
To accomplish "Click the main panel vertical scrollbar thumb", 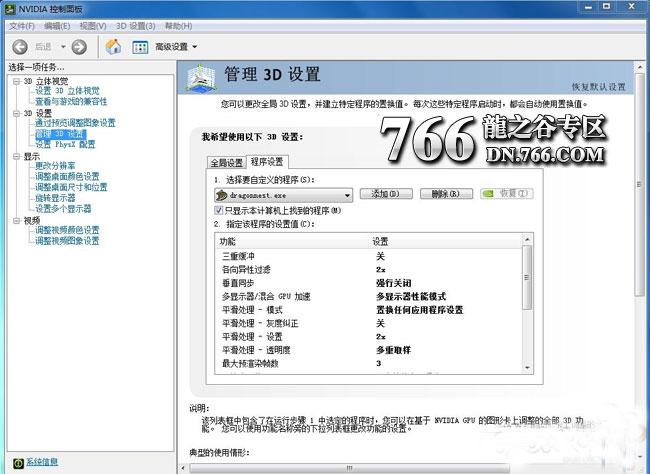I will click(639, 185).
